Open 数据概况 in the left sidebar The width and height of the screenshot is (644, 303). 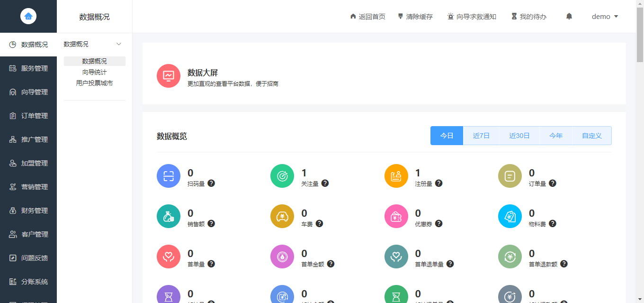pyautogui.click(x=28, y=45)
